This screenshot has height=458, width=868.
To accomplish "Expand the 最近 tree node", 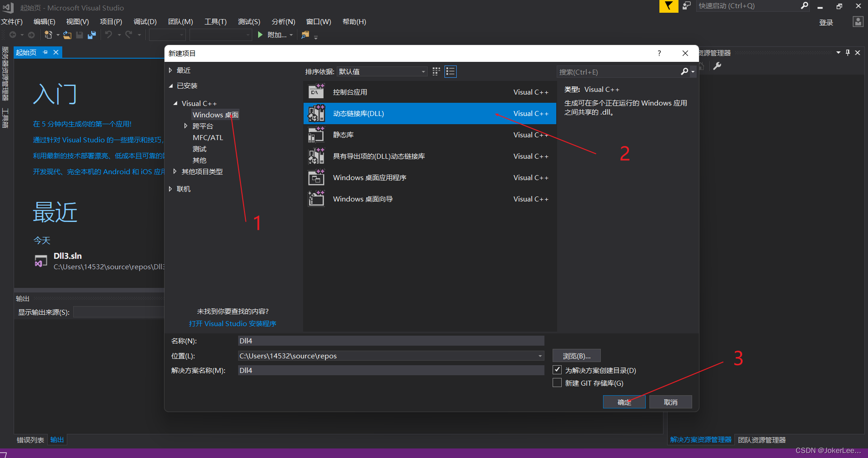I will (170, 70).
